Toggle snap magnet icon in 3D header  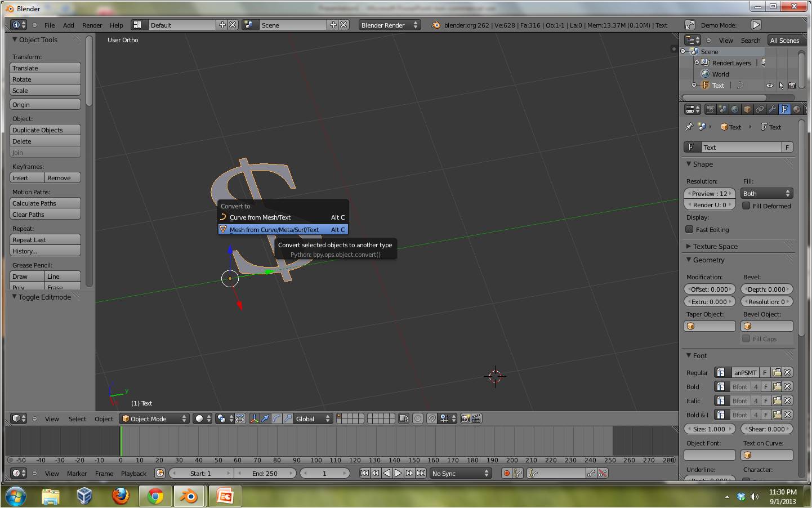coord(431,418)
